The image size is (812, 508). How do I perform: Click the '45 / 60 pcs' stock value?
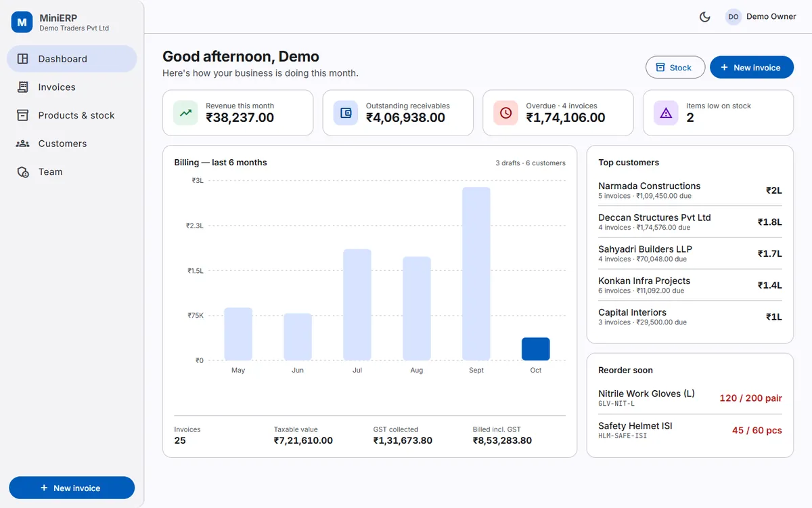point(757,430)
